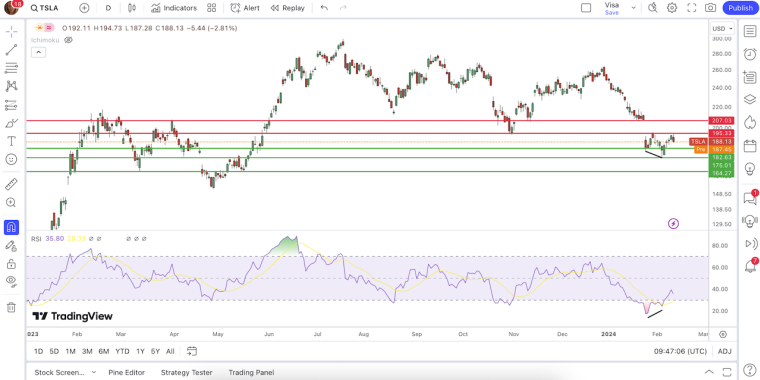Undo the last chart action
Screen dimensions: 760x380
pyautogui.click(x=324, y=8)
